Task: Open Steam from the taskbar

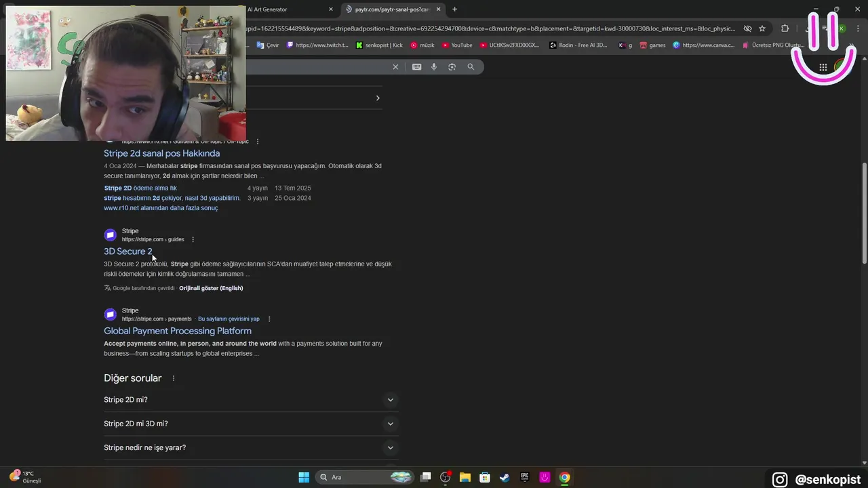Action: (505, 477)
